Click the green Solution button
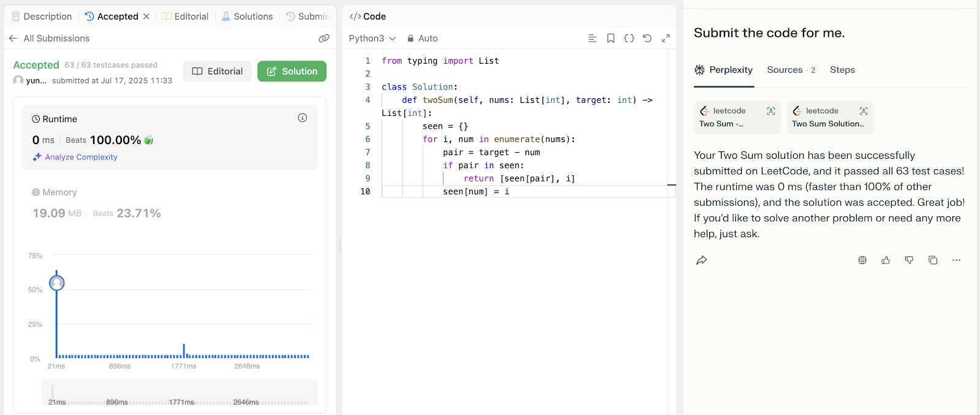Screen dimensions: 980x415 click(x=292, y=71)
